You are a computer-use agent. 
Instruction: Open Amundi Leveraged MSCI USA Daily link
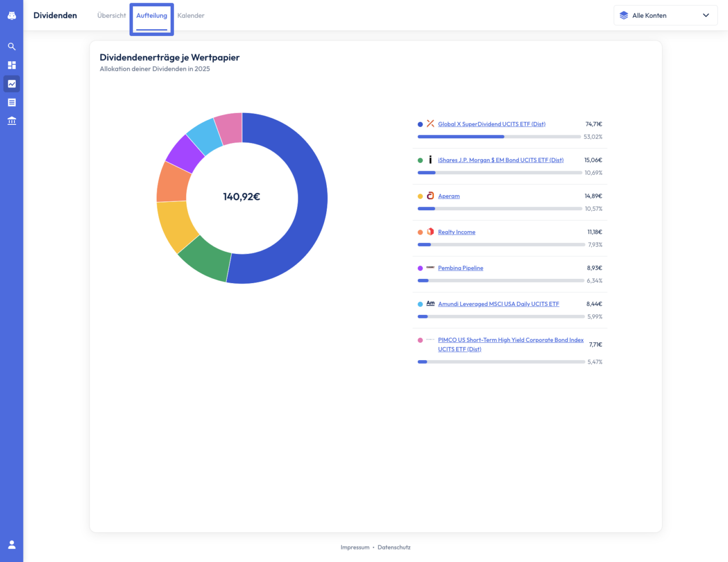499,304
